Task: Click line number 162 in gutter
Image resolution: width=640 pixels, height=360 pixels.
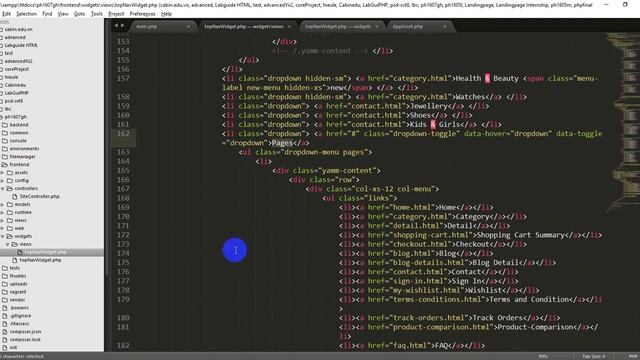Action: 123,133
